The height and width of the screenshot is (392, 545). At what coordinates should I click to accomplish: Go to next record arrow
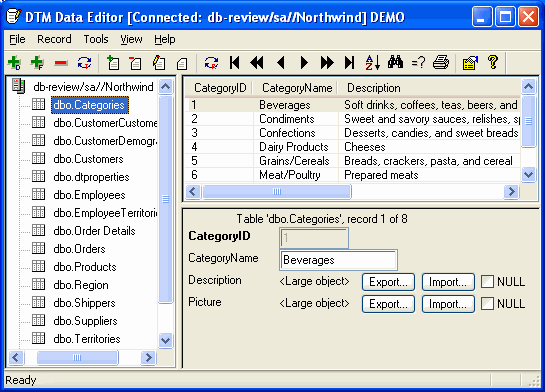click(x=304, y=63)
